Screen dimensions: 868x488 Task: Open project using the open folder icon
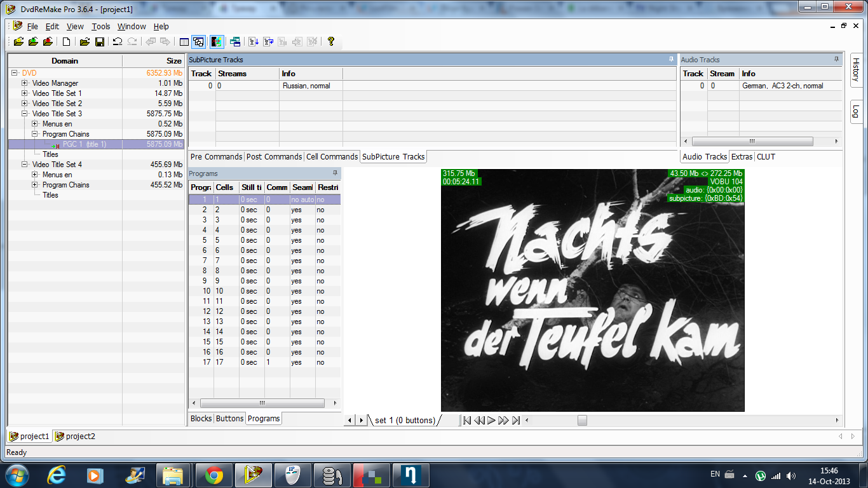point(84,42)
